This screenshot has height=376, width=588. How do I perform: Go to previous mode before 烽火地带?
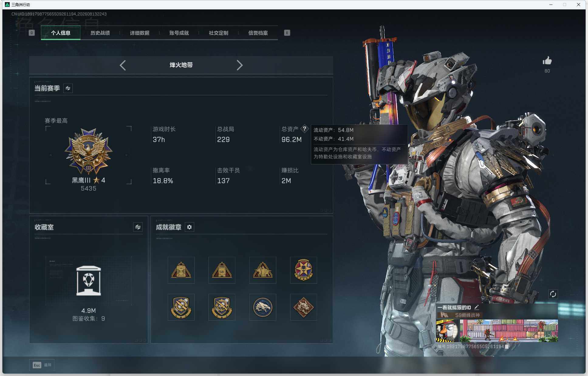pos(123,65)
